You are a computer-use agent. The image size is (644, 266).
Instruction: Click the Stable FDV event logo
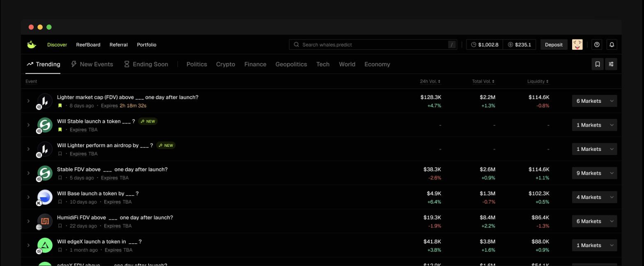(x=45, y=173)
